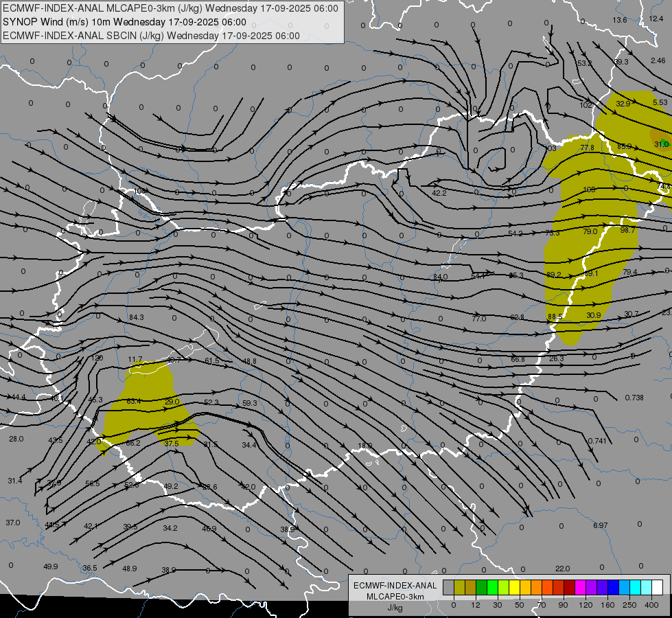Image resolution: width=672 pixels, height=618 pixels.
Task: Click the map value 37.5
Action: point(172,444)
